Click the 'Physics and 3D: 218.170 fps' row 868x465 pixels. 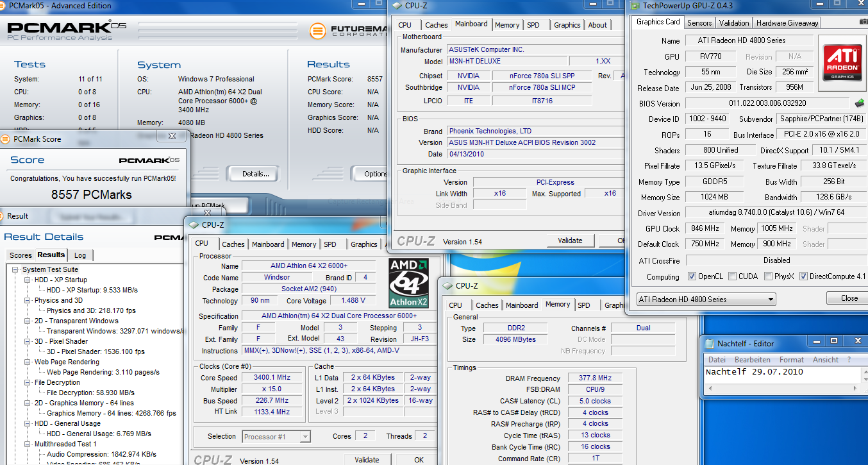coord(91,311)
